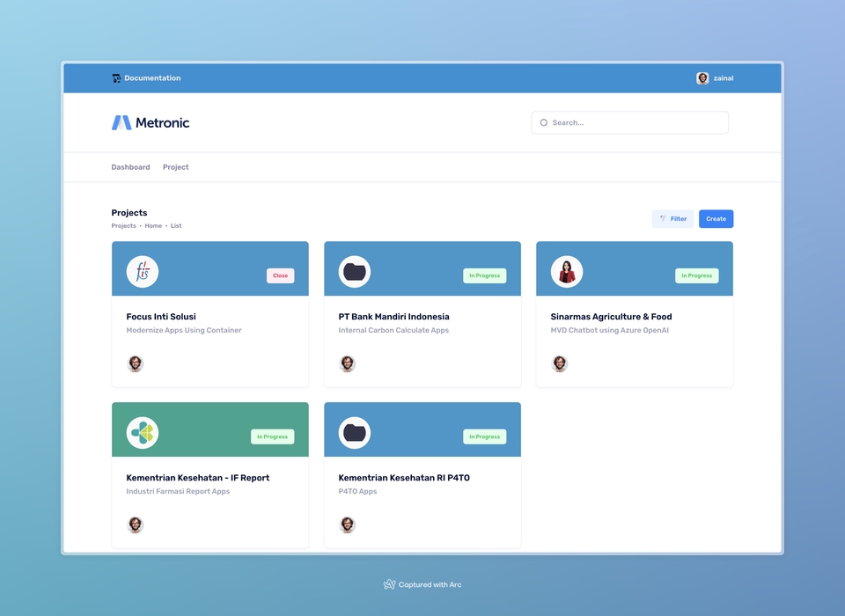Click the List breadcrumb item
845x616 pixels.
click(176, 226)
